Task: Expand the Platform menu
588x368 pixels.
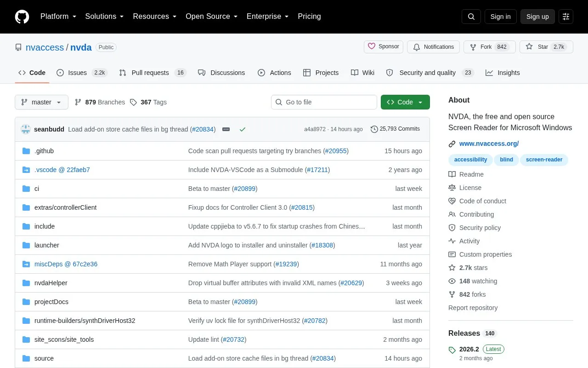Action: coord(58,17)
